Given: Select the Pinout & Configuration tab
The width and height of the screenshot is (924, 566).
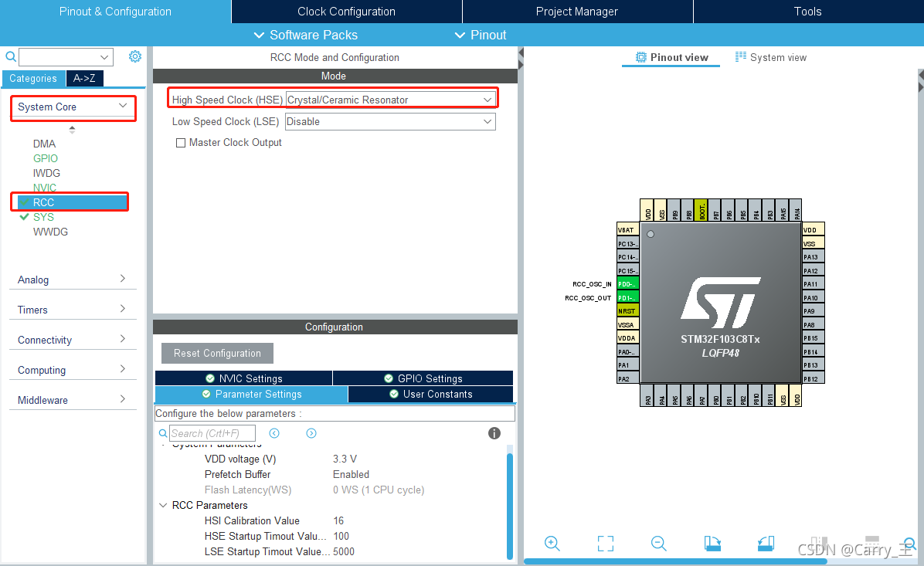Looking at the screenshot, I should pos(116,11).
